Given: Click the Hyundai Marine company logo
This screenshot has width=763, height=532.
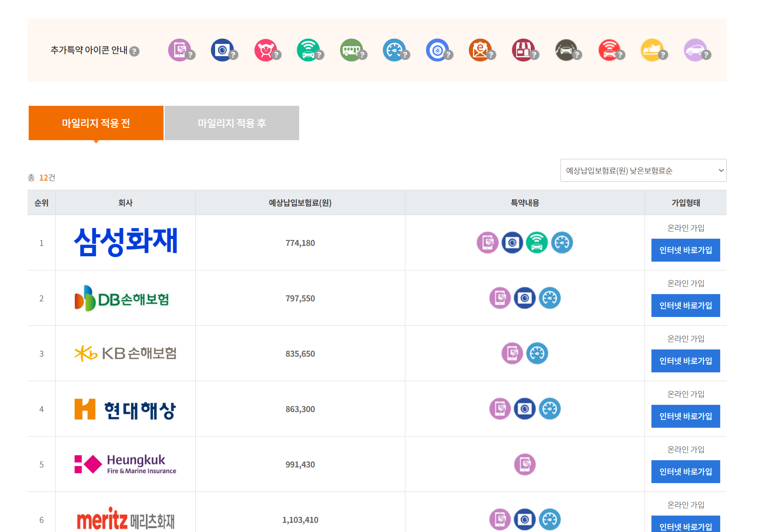Looking at the screenshot, I should pos(125,409).
